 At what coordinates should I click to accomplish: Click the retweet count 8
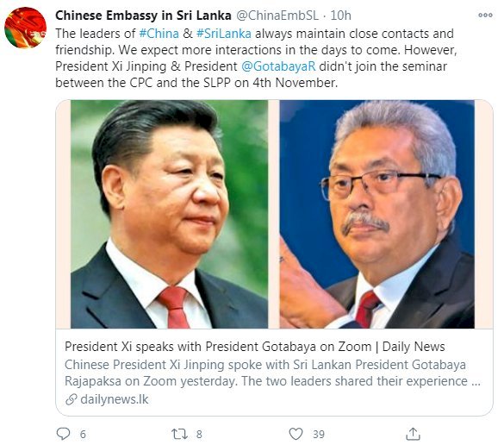tap(199, 434)
